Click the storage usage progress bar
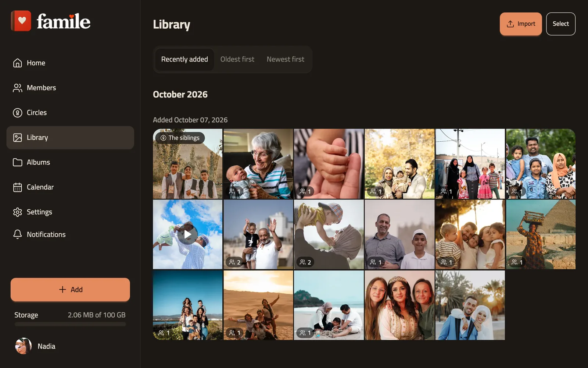 70,324
